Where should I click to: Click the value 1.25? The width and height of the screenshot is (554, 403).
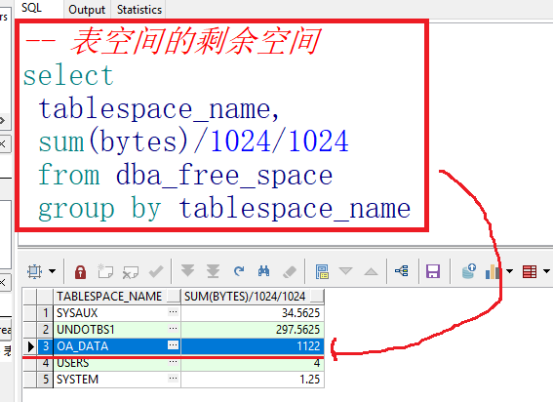click(x=310, y=379)
